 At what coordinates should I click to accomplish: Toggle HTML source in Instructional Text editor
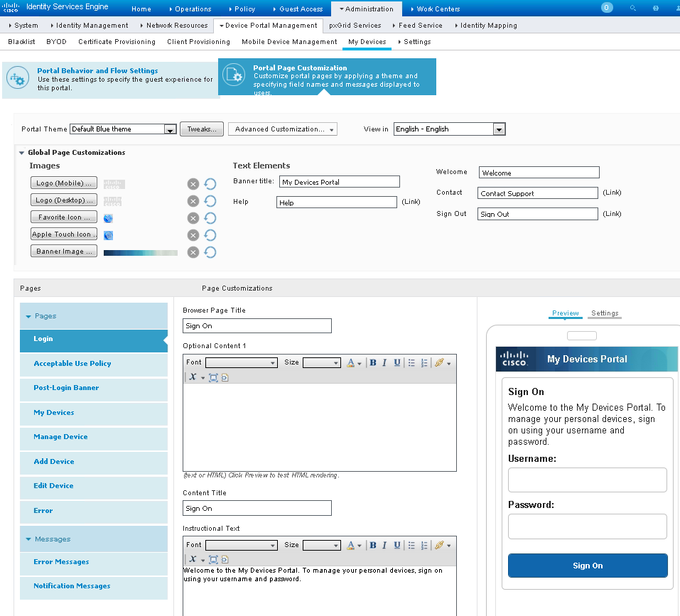[x=225, y=559]
